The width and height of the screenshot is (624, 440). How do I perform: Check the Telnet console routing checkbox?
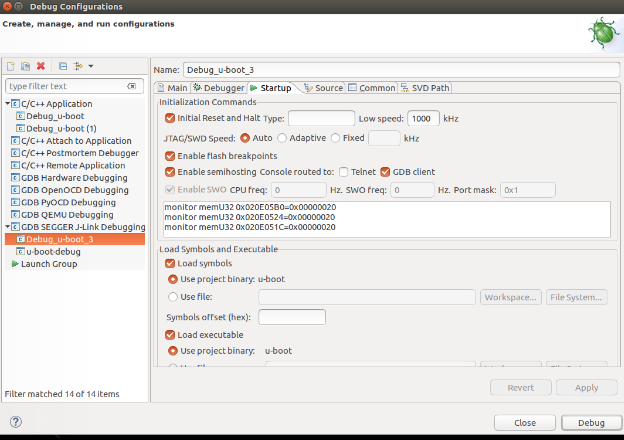pyautogui.click(x=343, y=172)
